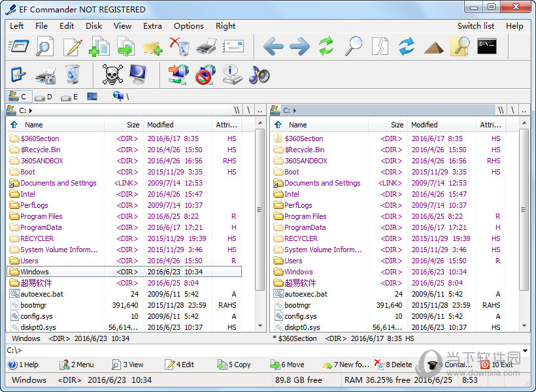Screen dimensions: 536x392
Task: Click the 8 Delete function button
Action: coord(393,365)
